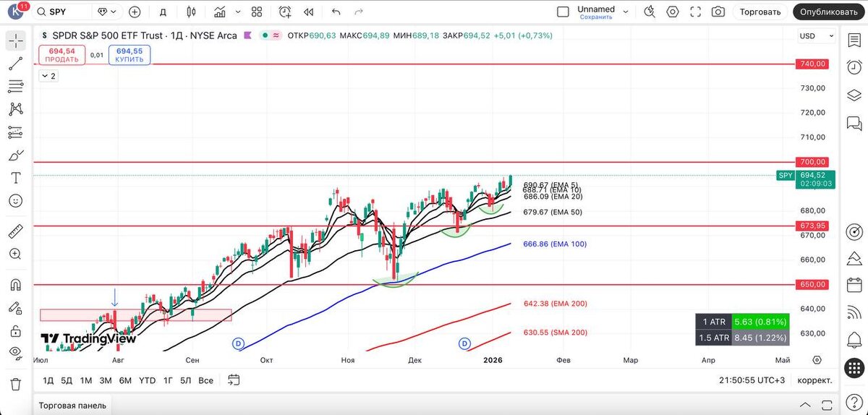868x415 pixels.
Task: Expand the Unnamed layout dropdown arrow
Action: pyautogui.click(x=626, y=12)
